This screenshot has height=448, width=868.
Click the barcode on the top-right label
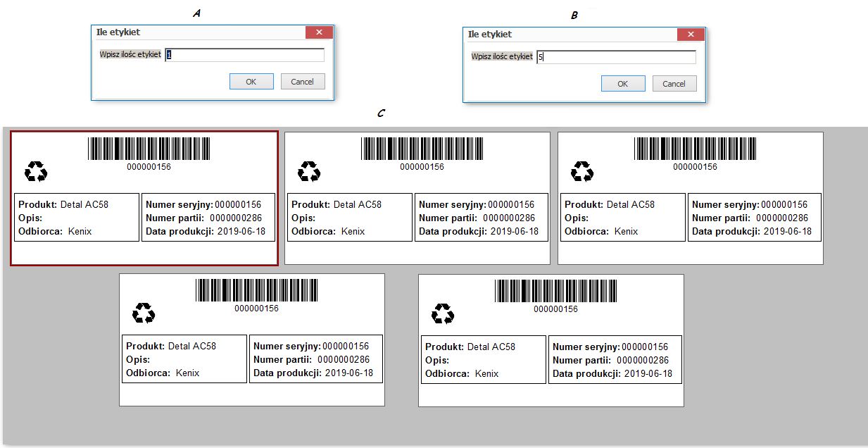[x=695, y=149]
